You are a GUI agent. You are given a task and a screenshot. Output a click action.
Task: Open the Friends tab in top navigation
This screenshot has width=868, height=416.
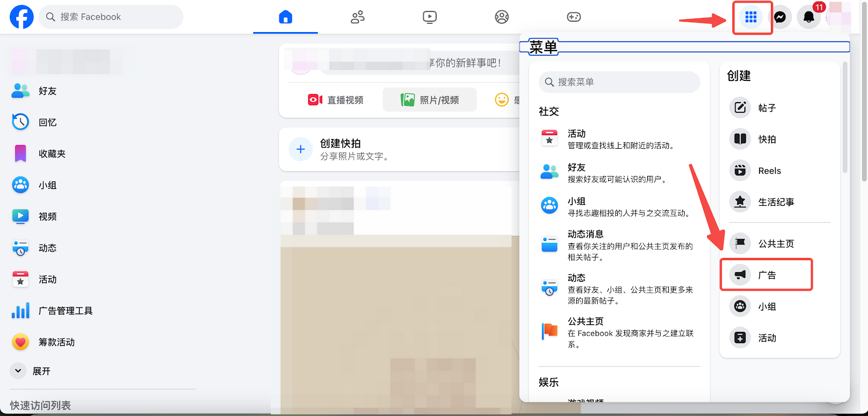click(358, 17)
